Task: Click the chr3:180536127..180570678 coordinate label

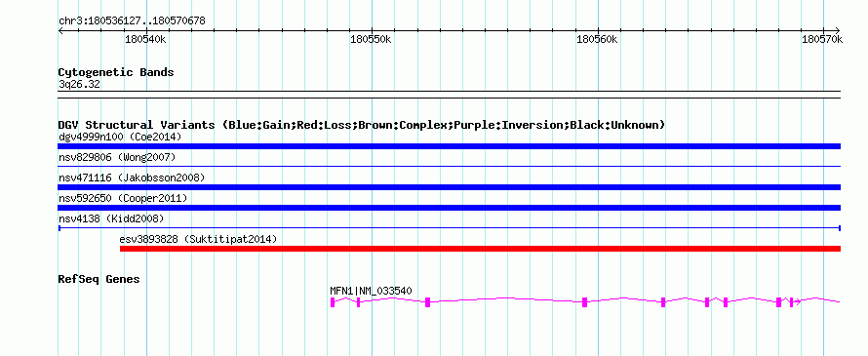Action: pos(132,21)
